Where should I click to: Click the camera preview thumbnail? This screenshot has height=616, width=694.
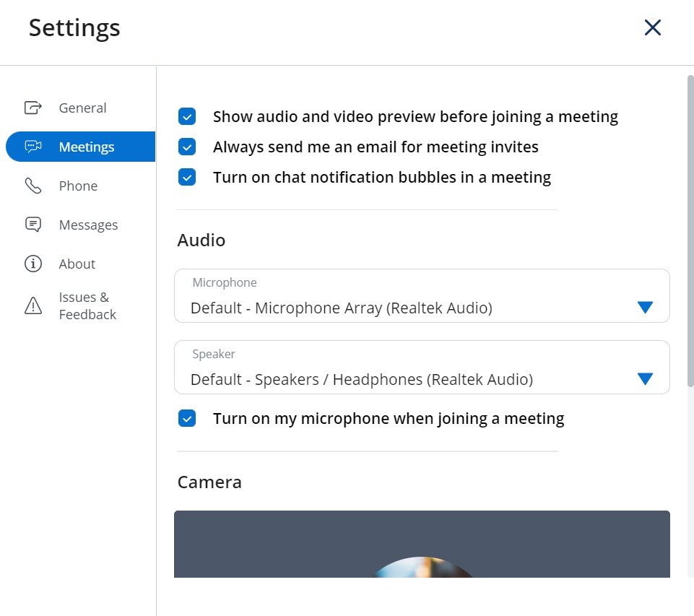click(422, 544)
